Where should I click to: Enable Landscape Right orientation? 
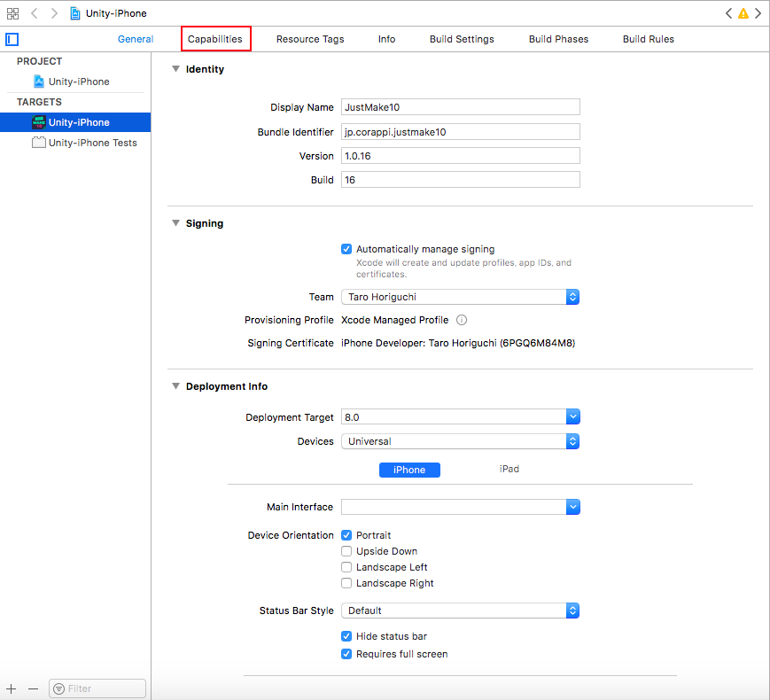tap(346, 583)
